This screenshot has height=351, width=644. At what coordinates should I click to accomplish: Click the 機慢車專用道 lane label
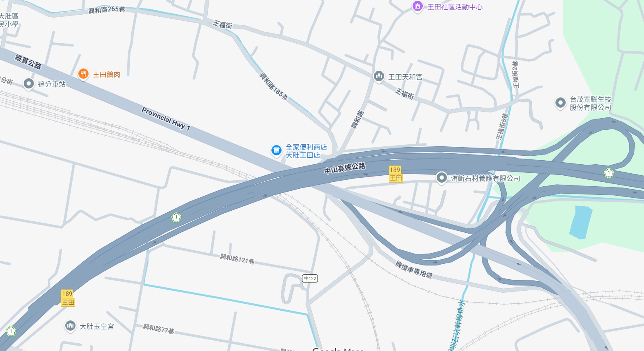(414, 269)
